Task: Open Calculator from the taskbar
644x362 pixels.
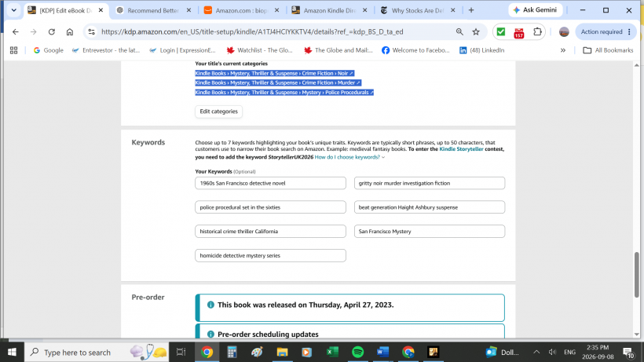Action: (232, 352)
